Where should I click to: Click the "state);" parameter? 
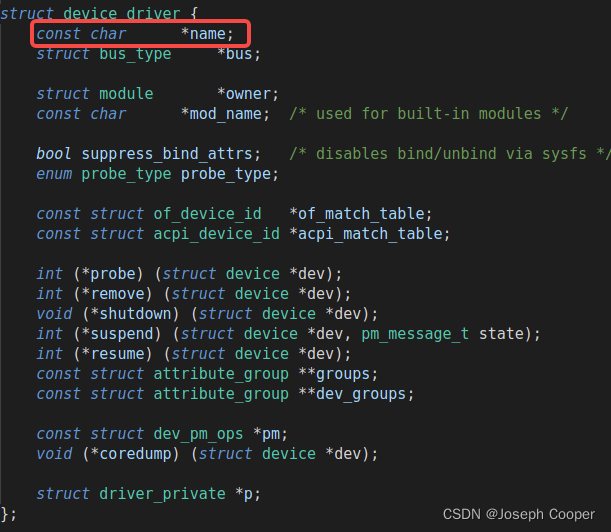pyautogui.click(x=510, y=334)
